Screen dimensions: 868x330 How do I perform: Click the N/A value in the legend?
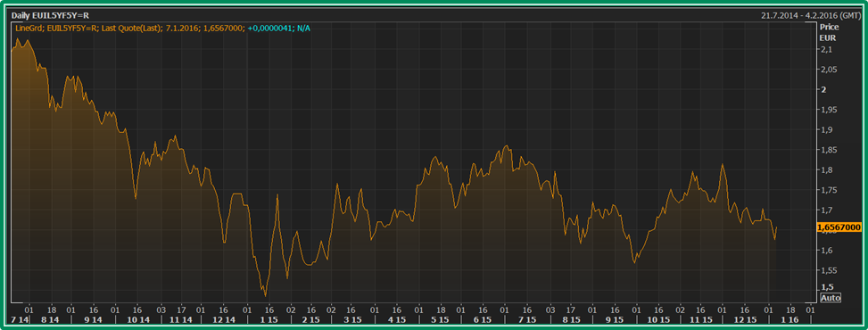(304, 28)
